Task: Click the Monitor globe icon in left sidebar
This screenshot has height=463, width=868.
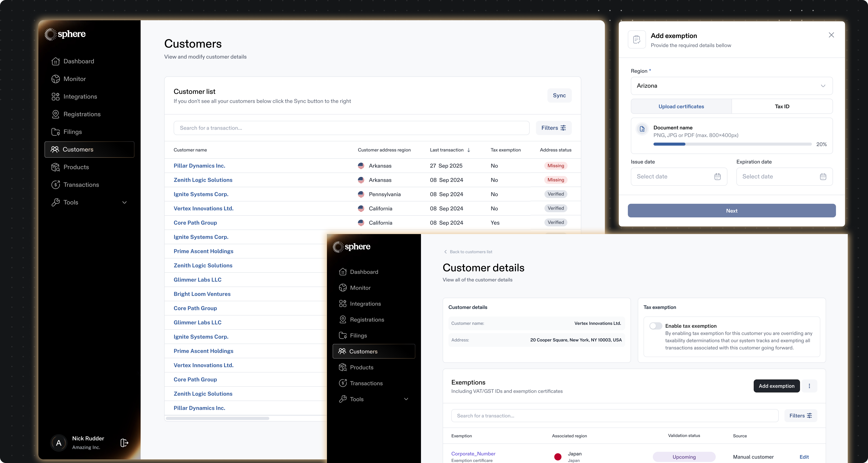Action: pyautogui.click(x=56, y=79)
